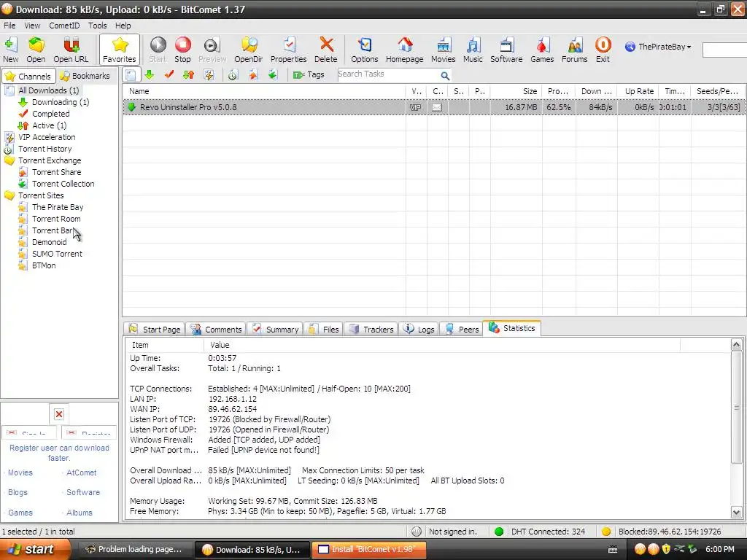Show all tasks with the page filter icon
Viewport: 747px width, 560px height.
click(x=131, y=75)
